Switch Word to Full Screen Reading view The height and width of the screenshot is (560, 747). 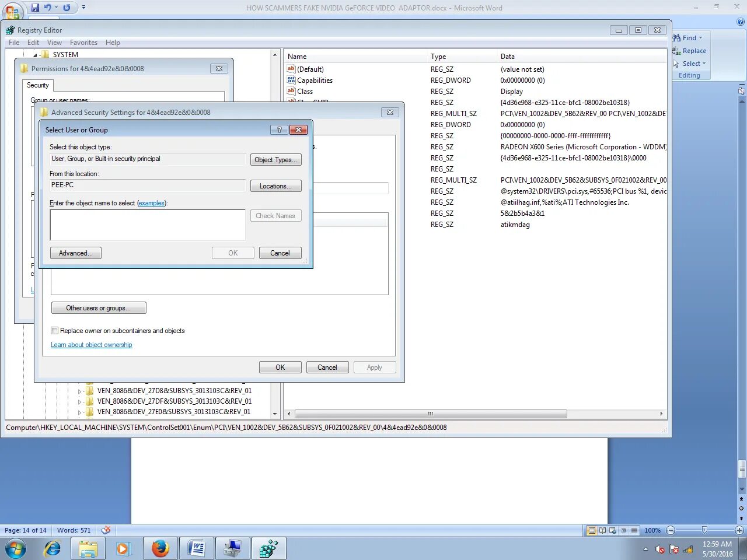click(602, 530)
